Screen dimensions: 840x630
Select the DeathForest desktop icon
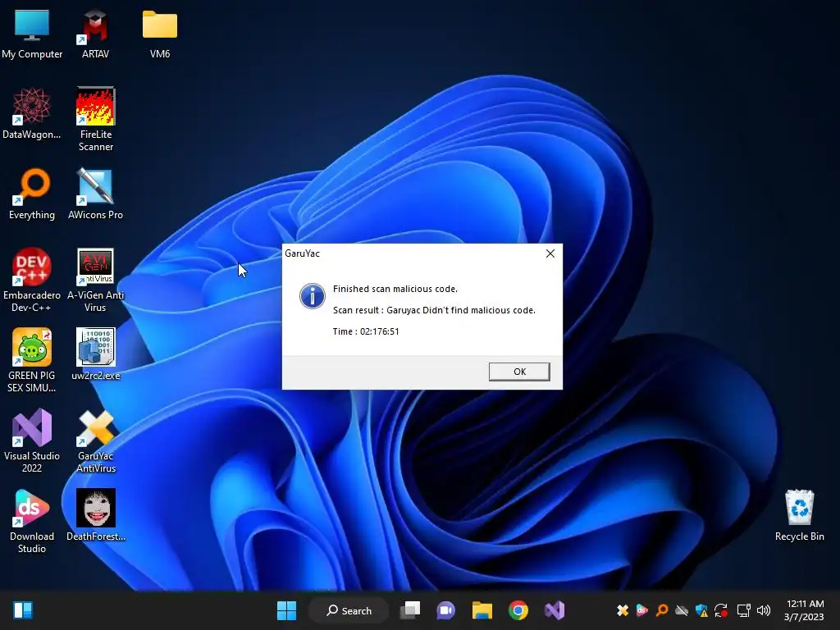[x=95, y=515]
